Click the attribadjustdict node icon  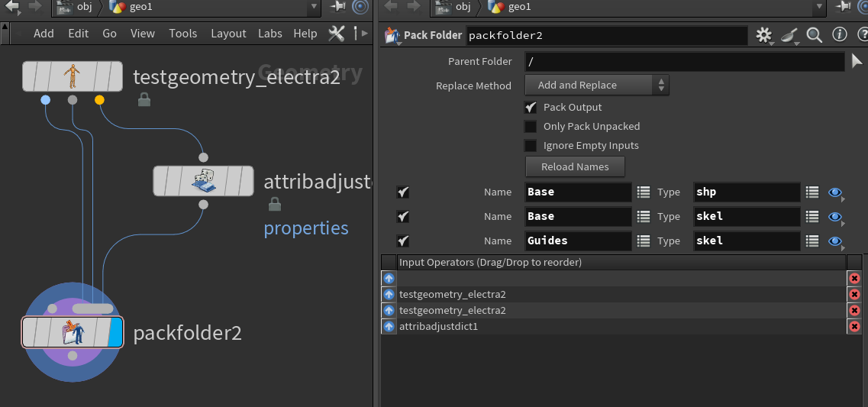[202, 181]
